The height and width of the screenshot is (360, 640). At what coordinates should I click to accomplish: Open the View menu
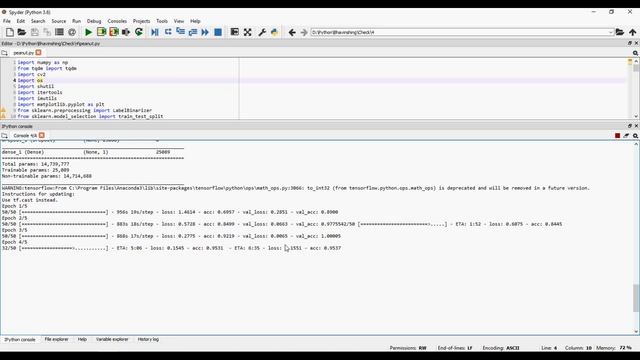click(179, 21)
